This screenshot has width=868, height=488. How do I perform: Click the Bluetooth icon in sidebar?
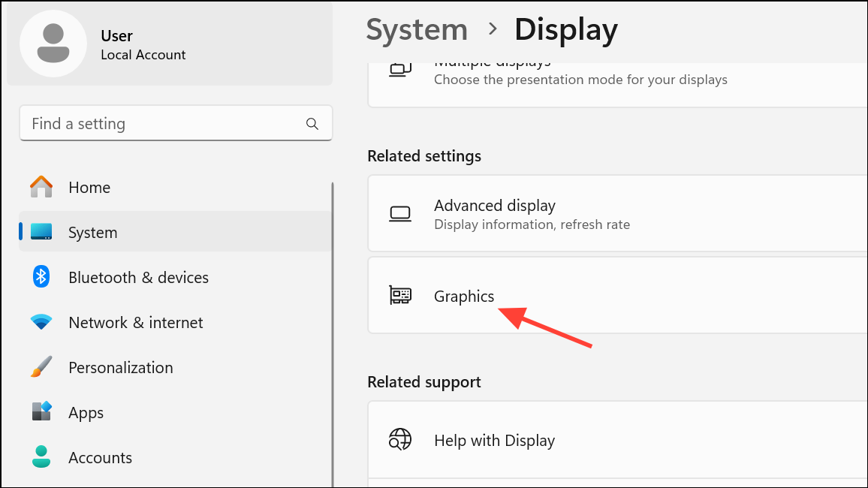tap(43, 277)
